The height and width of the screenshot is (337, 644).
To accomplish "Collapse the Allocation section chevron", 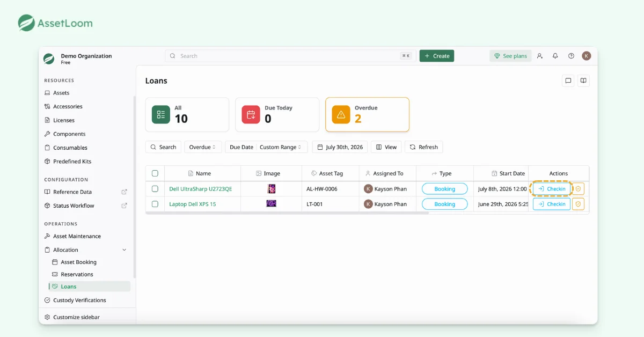I will point(125,250).
